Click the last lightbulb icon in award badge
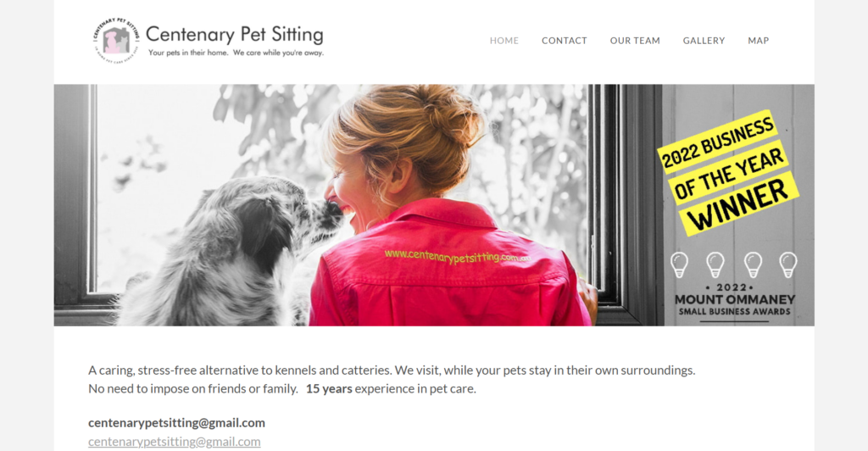The width and height of the screenshot is (868, 451). click(x=788, y=264)
